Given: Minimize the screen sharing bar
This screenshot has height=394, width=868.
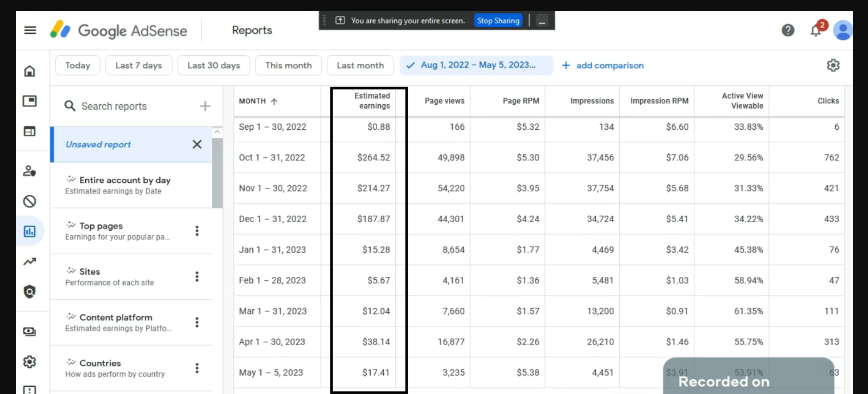Looking at the screenshot, I should tap(542, 21).
